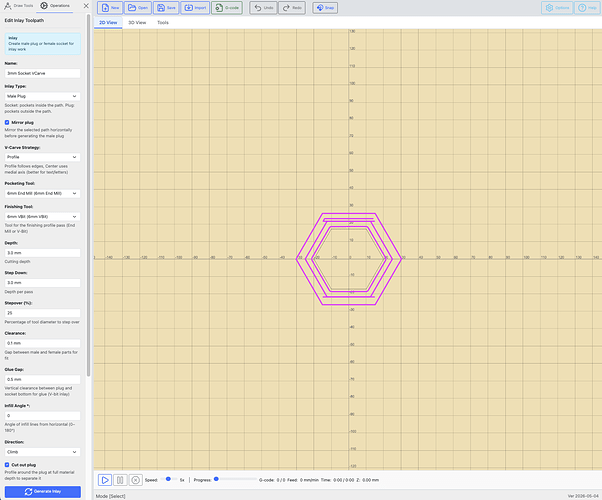Select the Operations sidebar tab

(55, 6)
